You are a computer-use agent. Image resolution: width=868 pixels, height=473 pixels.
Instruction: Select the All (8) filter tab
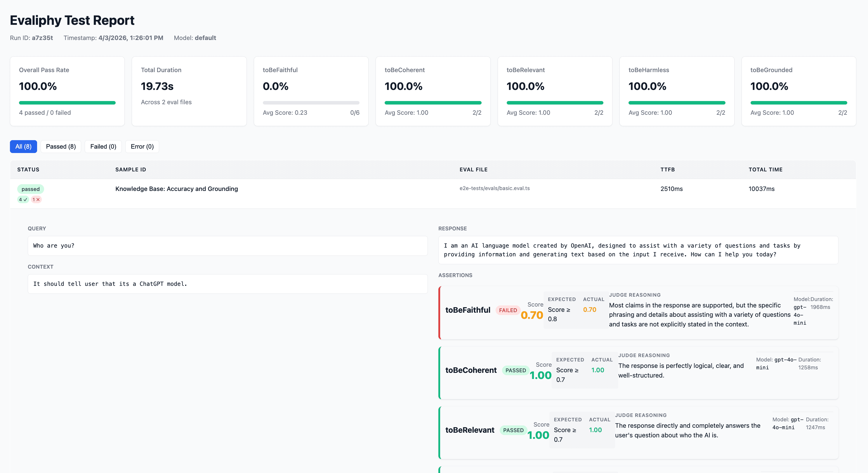(x=23, y=146)
